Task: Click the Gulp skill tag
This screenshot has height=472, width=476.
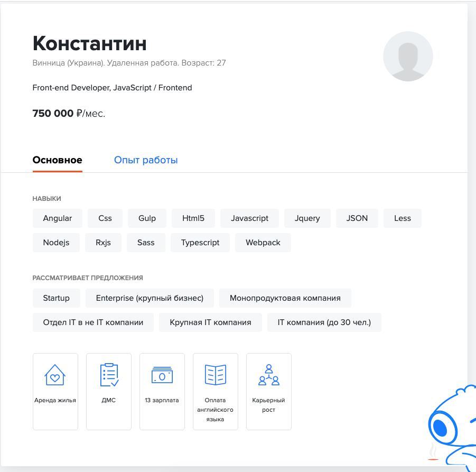Action: click(x=147, y=218)
